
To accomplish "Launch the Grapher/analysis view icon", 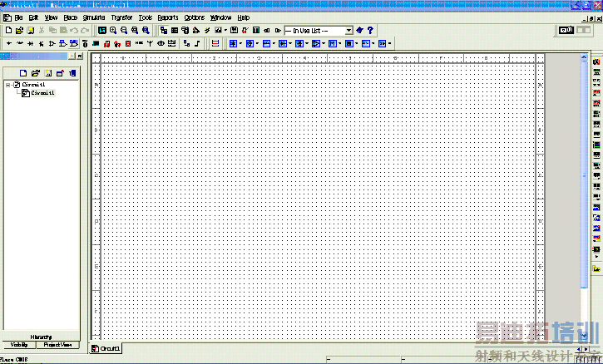I will click(218, 31).
